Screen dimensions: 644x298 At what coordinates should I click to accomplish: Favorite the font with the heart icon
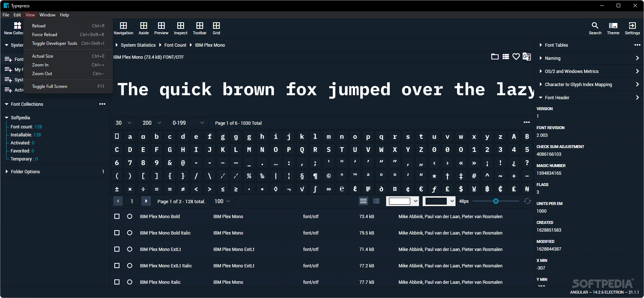click(516, 57)
